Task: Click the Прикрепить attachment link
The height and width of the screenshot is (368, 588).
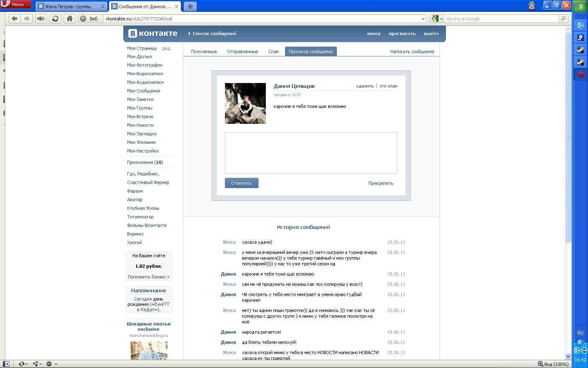Action: tap(381, 183)
